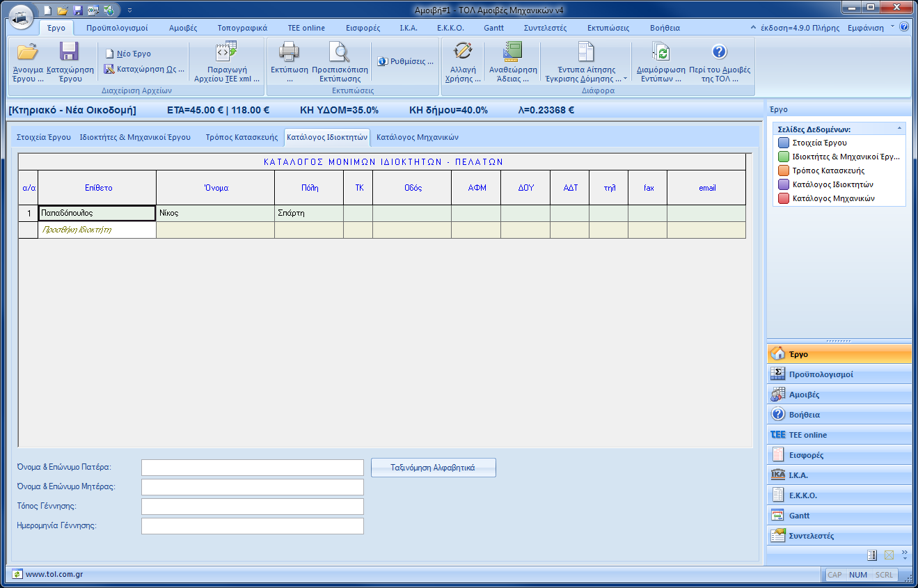
Task: Open Ιδιοκτήτες & Μηχανικοί Έργου tab
Action: point(135,137)
